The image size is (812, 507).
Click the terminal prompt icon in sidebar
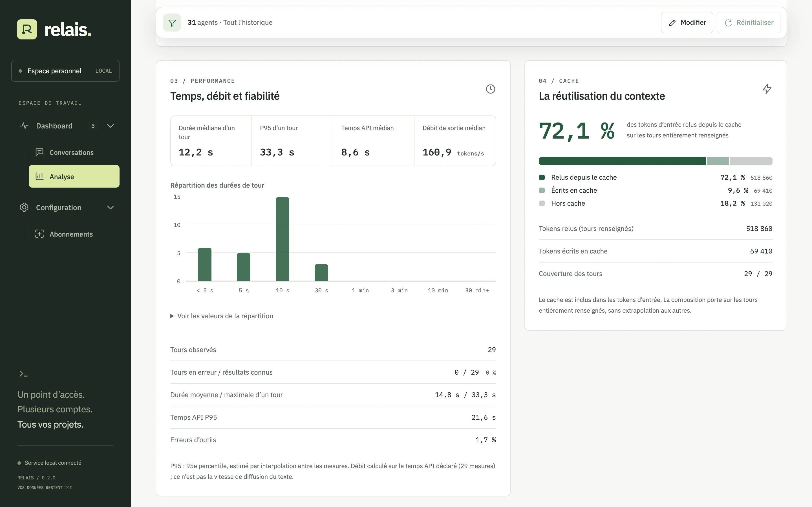click(23, 373)
